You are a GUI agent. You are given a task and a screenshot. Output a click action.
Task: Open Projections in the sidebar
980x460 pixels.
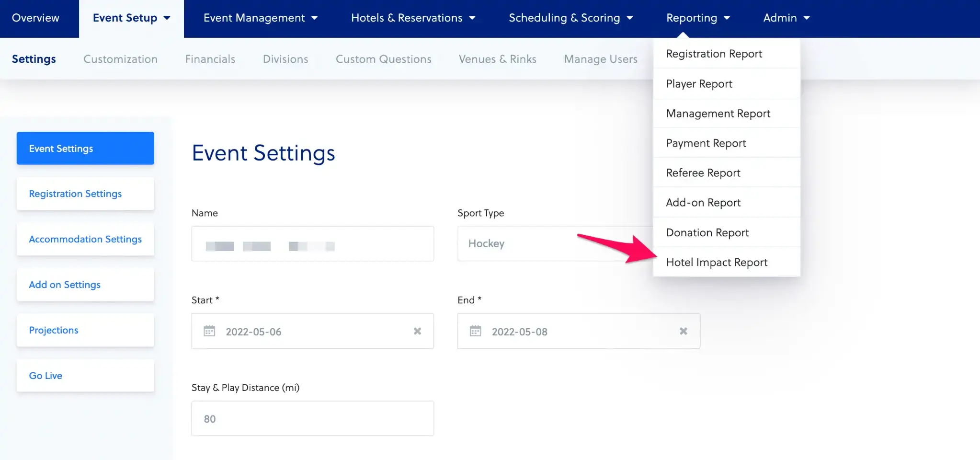coord(85,330)
